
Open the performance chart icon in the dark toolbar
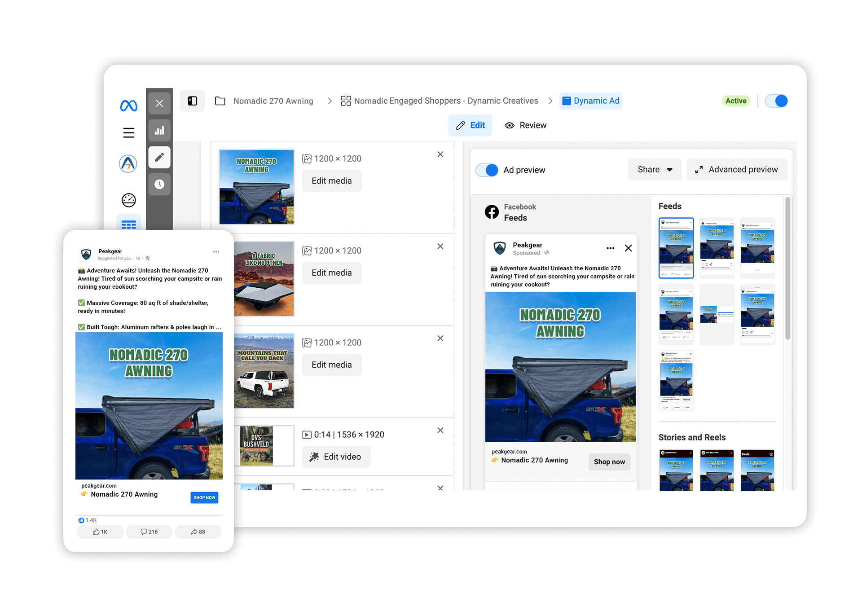[x=159, y=130]
